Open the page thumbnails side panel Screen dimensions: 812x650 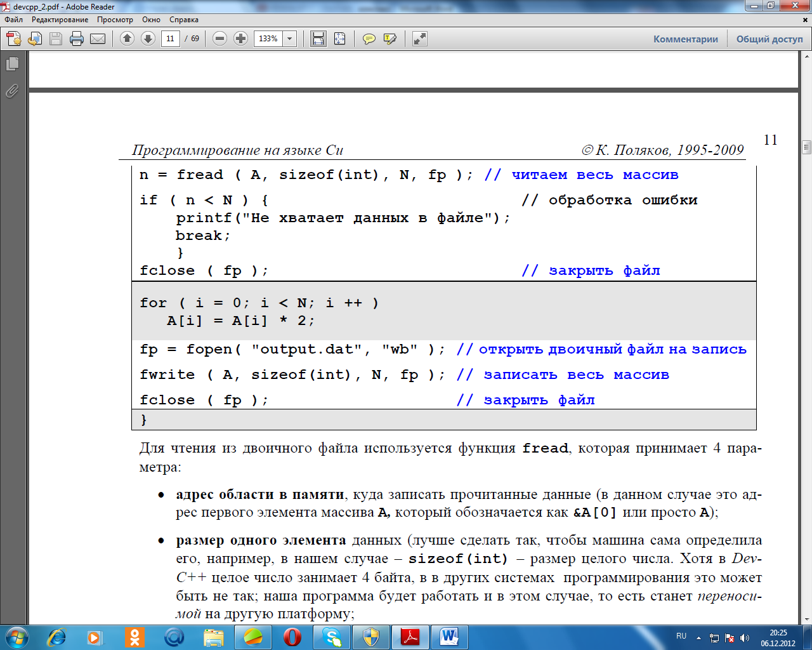coord(12,64)
